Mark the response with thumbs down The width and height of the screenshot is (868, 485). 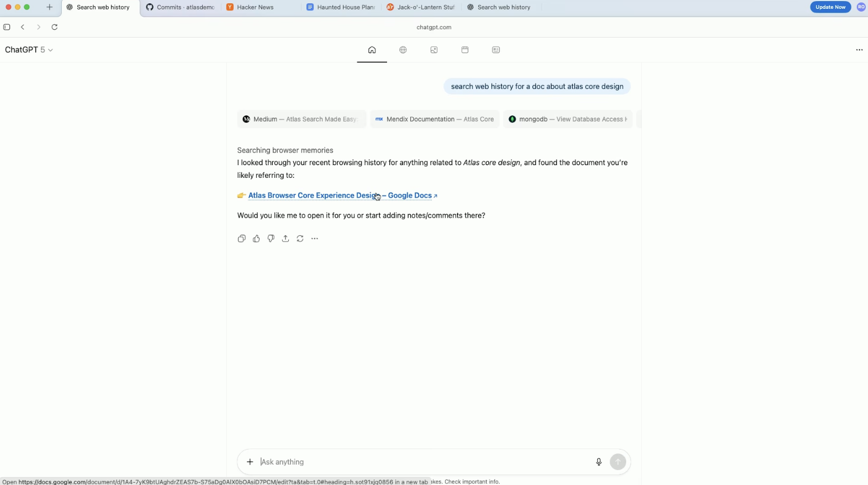point(271,239)
